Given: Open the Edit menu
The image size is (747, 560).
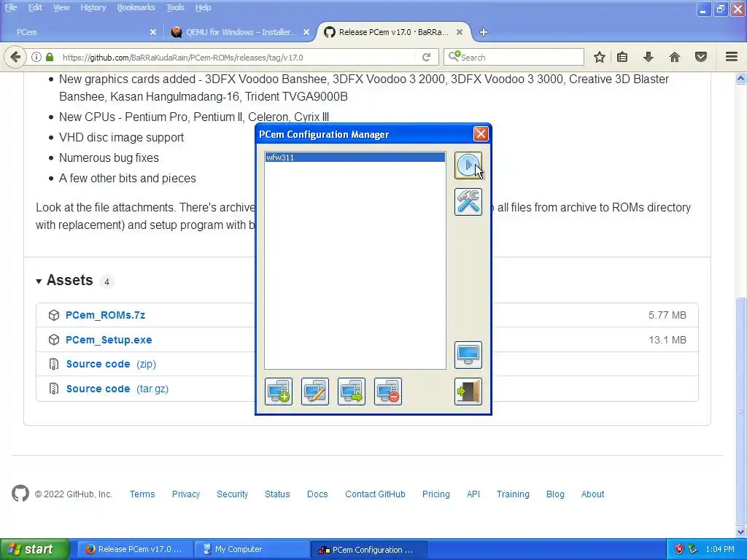Looking at the screenshot, I should click(35, 7).
